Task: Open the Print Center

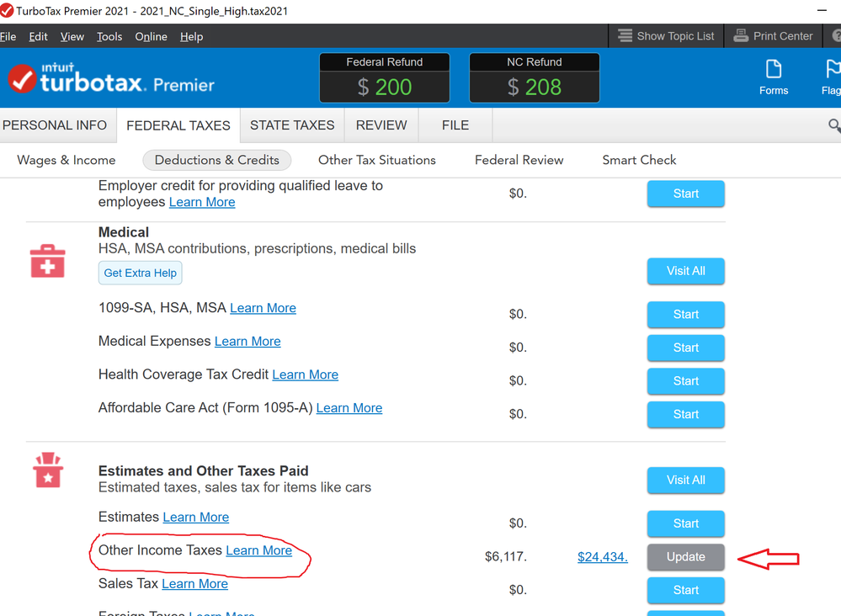Action: (x=773, y=36)
